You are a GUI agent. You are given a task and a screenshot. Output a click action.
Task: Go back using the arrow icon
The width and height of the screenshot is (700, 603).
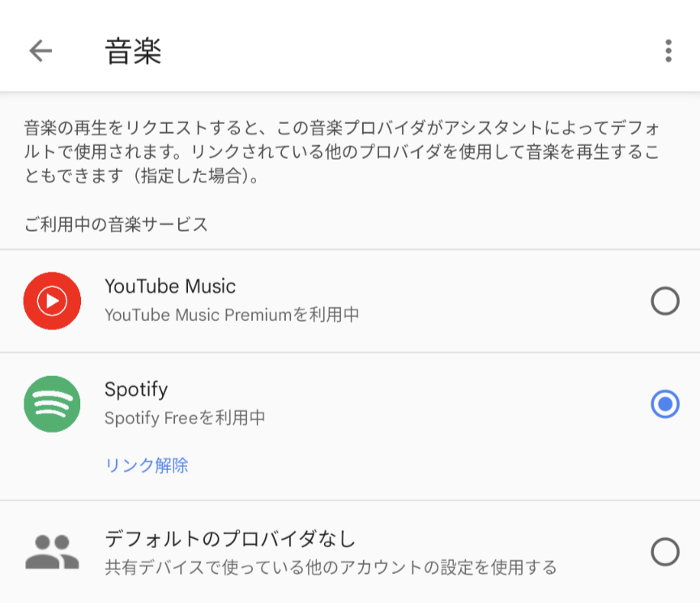(41, 50)
